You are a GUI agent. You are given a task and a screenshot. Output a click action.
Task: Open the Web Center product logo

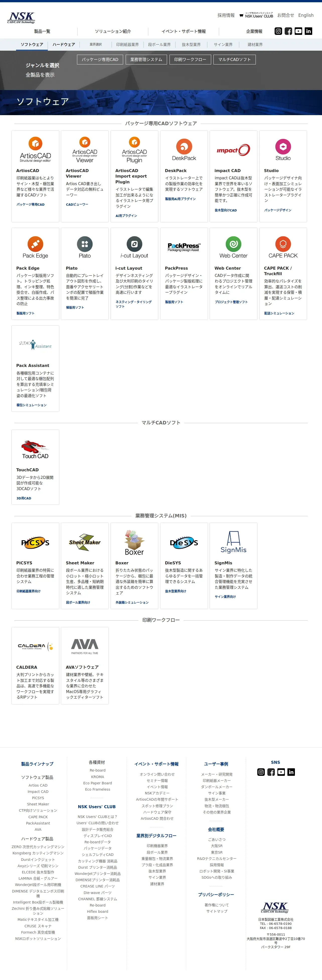click(x=233, y=247)
